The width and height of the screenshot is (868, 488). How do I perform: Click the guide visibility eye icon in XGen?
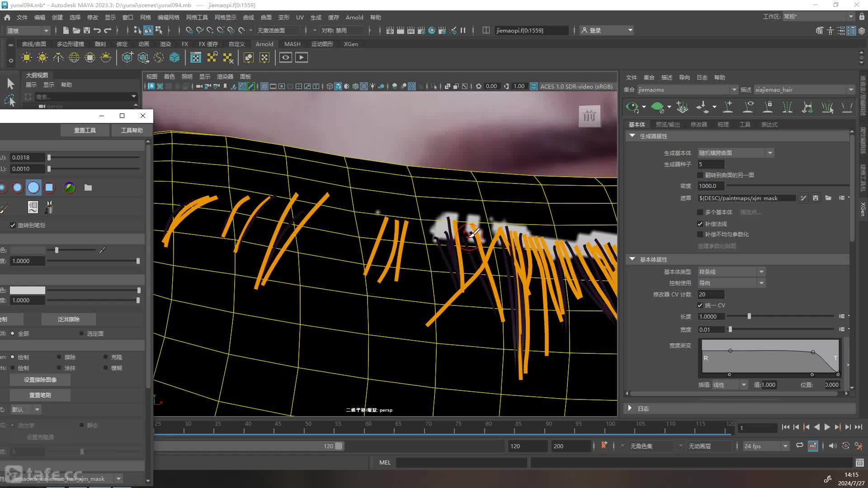click(748, 107)
